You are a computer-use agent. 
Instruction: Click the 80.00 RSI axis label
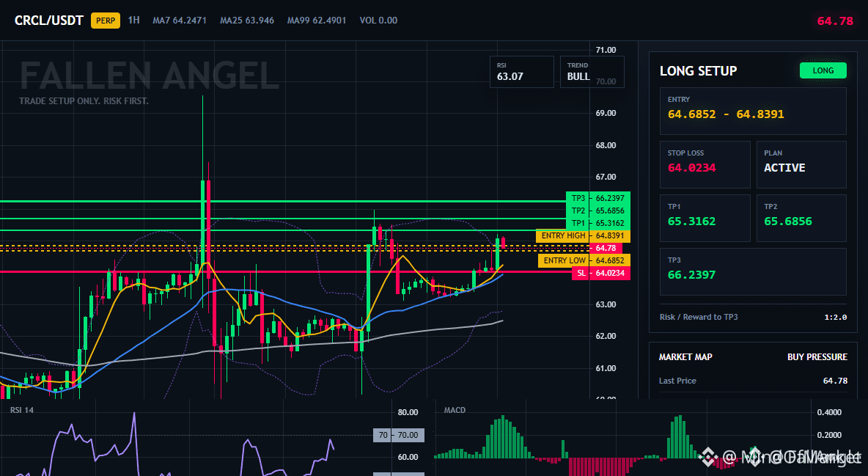[x=408, y=412]
